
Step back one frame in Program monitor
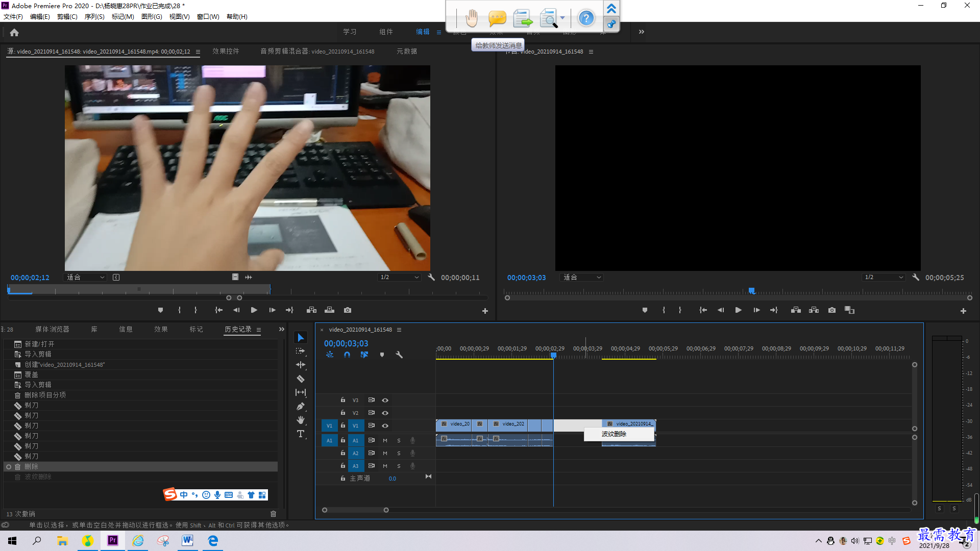pyautogui.click(x=721, y=310)
